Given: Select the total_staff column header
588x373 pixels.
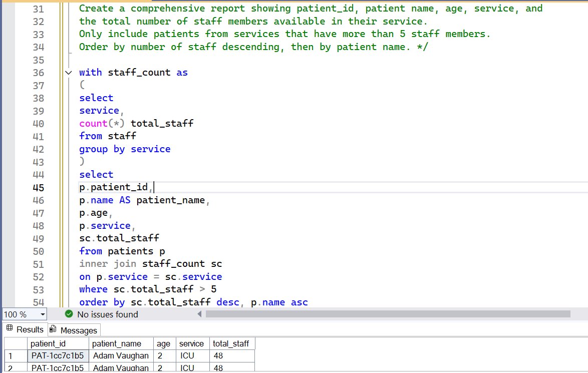Looking at the screenshot, I should tap(232, 343).
